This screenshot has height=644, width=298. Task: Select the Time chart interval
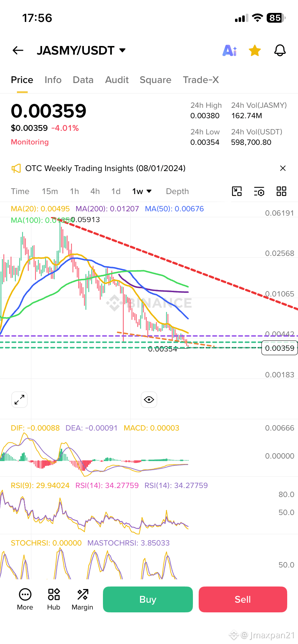20,191
